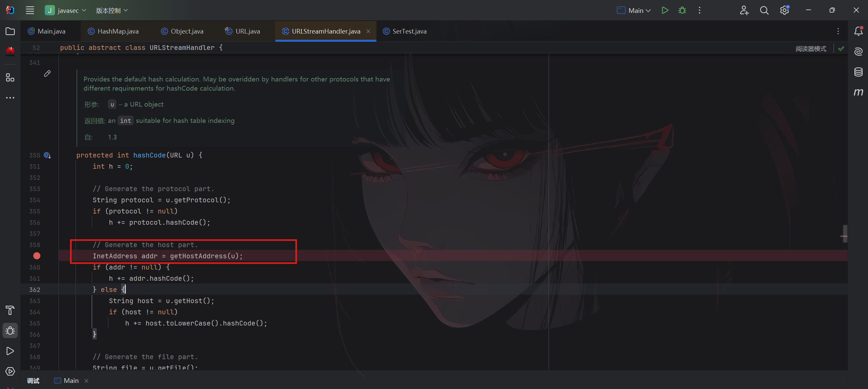Viewport: 868px width, 389px height.
Task: Click the hashCode override gutter icon
Action: tap(47, 155)
